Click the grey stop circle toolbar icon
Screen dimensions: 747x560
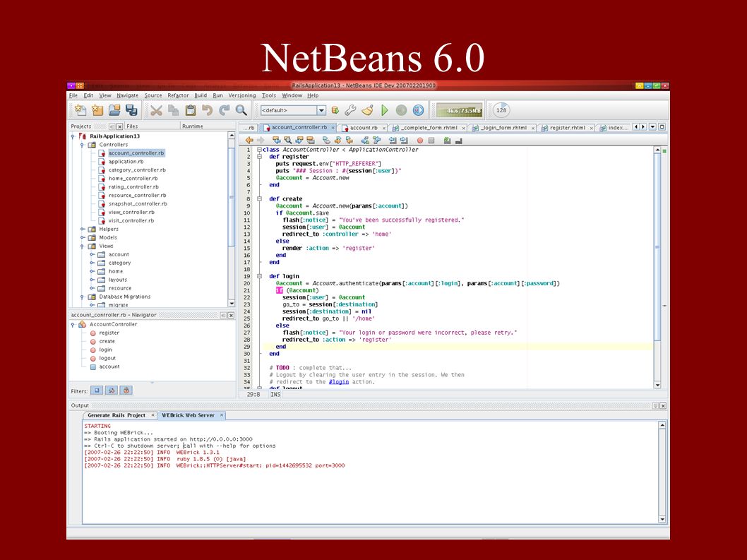[x=401, y=111]
